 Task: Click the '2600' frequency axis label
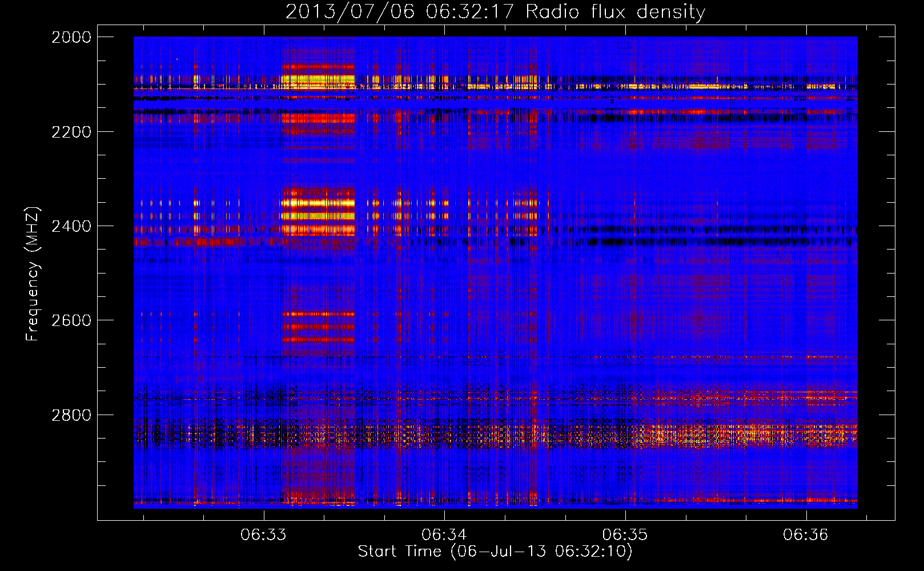71,320
